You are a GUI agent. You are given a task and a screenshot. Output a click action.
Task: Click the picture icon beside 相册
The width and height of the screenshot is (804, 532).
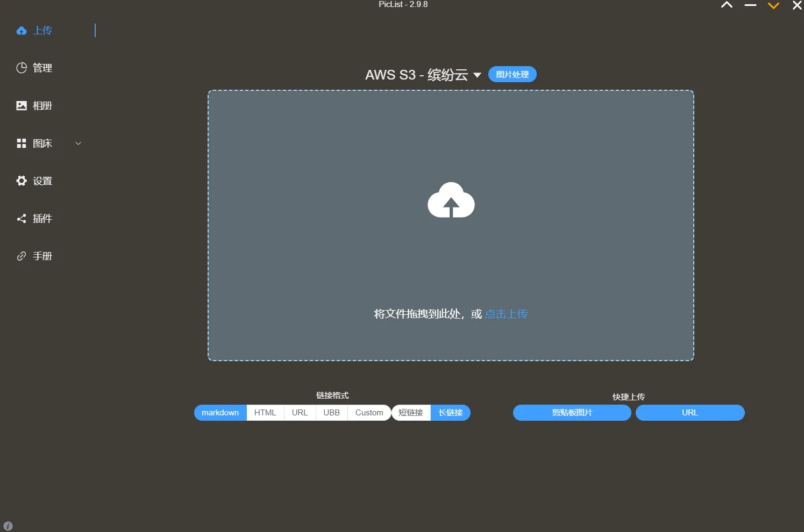click(x=22, y=106)
